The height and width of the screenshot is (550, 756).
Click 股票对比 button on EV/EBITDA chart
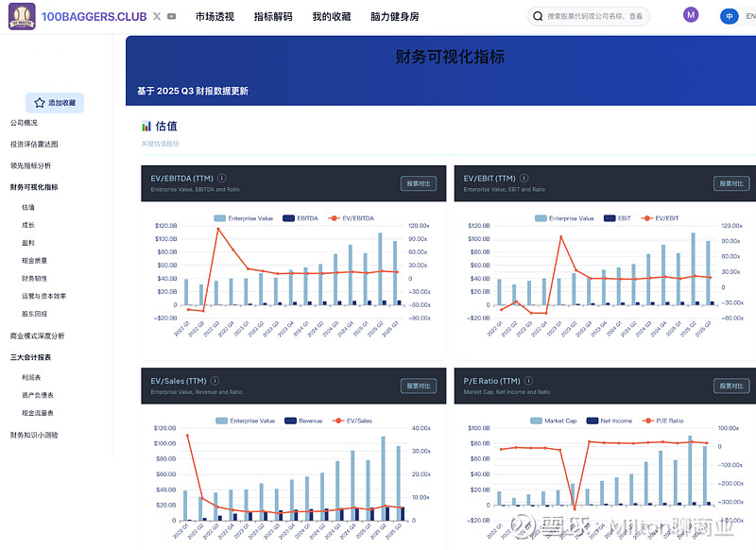(x=419, y=183)
